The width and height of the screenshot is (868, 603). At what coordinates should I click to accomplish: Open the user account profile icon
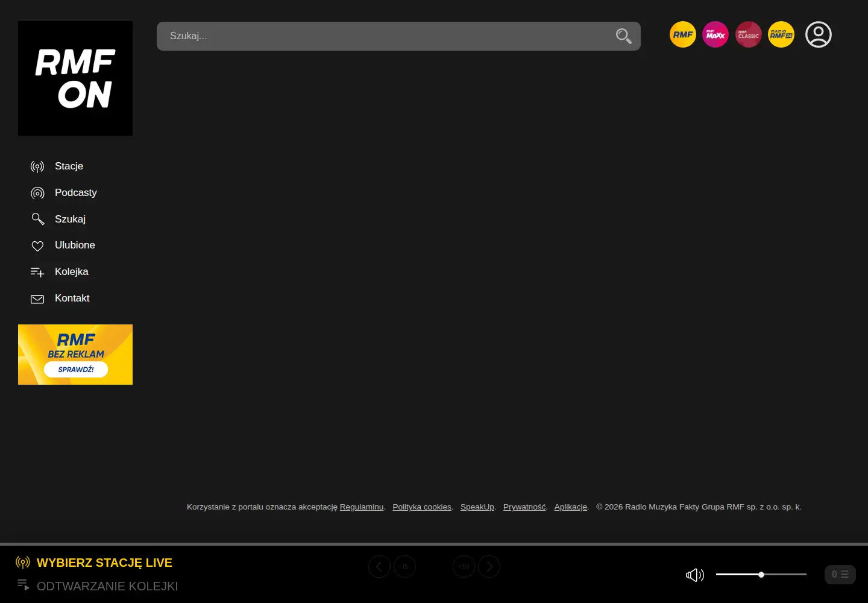coord(819,34)
